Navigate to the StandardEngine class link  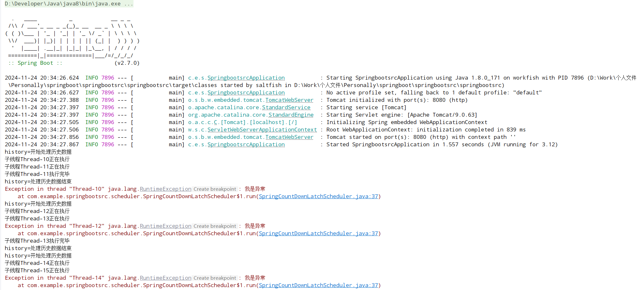(291, 115)
